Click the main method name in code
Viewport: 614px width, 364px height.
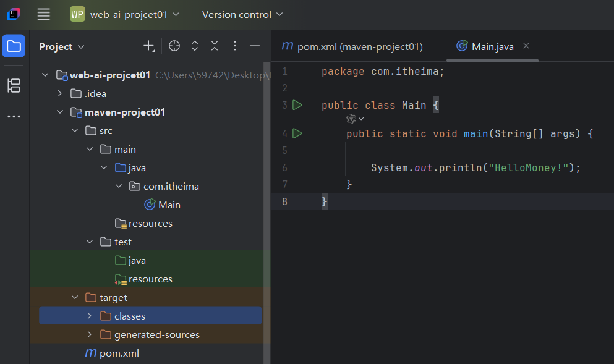(x=475, y=134)
